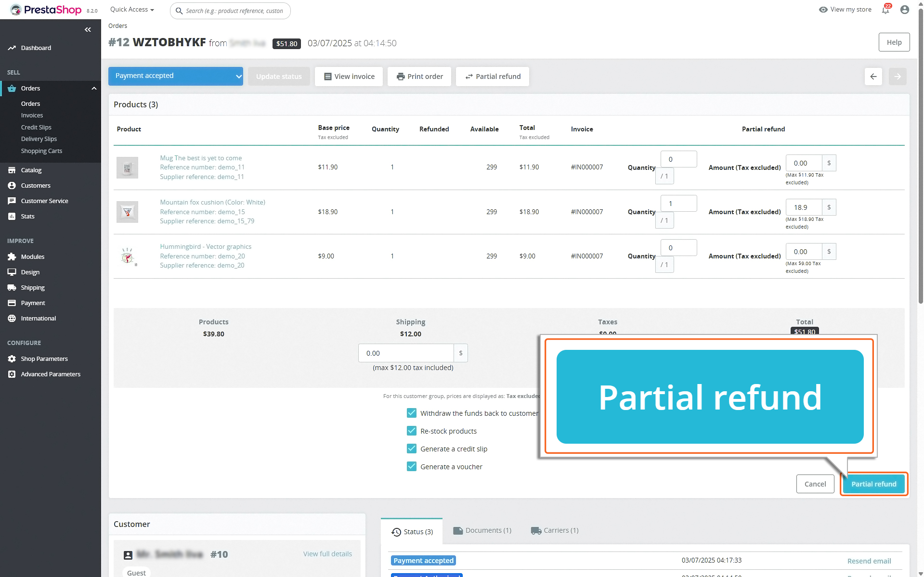924x577 pixels.
Task: Focus the top search box
Action: point(230,11)
